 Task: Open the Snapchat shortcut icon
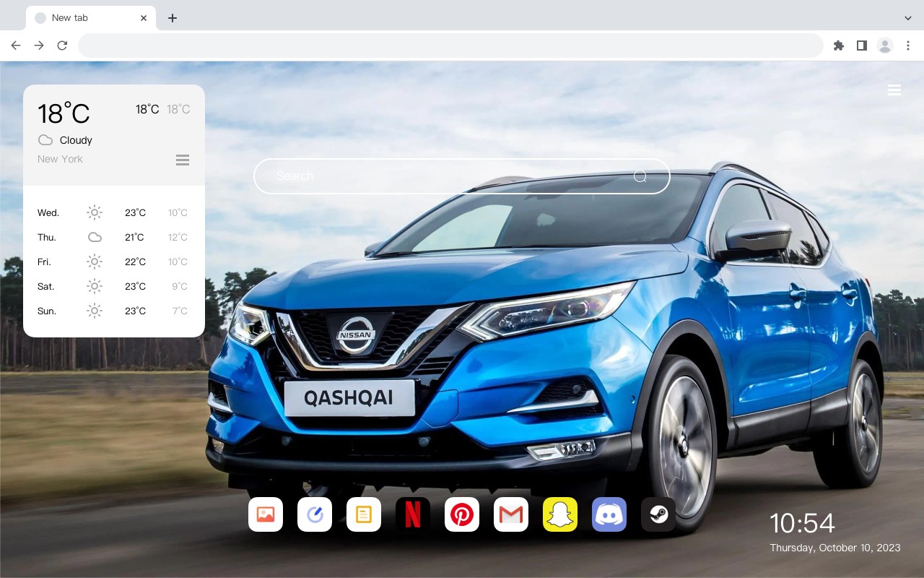560,514
